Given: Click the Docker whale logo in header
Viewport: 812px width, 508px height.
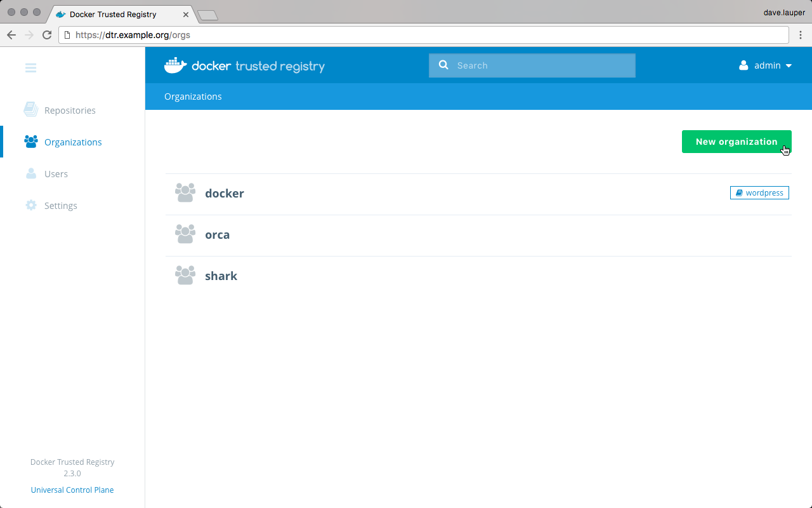Looking at the screenshot, I should (x=176, y=65).
